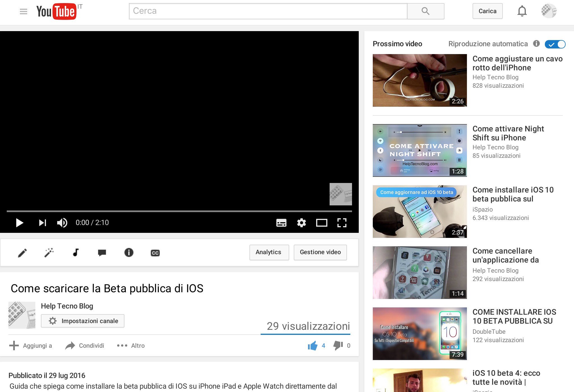This screenshot has width=574, height=392.
Task: Open the audio music note tool
Action: [76, 252]
